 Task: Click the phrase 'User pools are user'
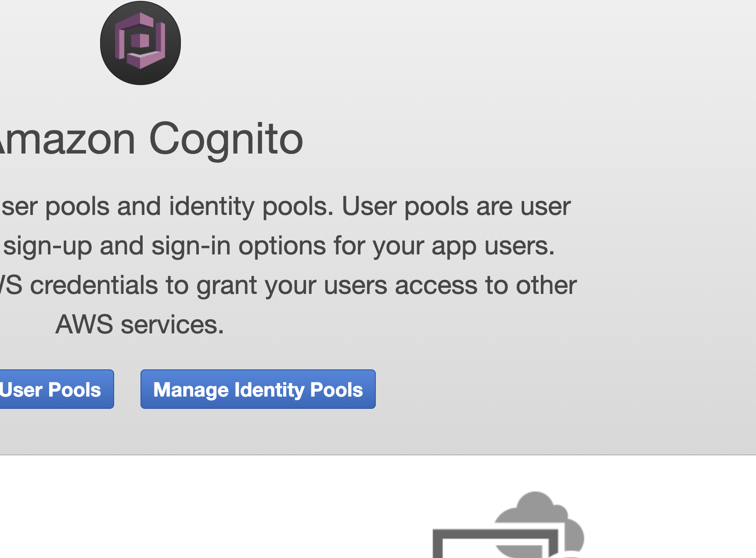456,206
